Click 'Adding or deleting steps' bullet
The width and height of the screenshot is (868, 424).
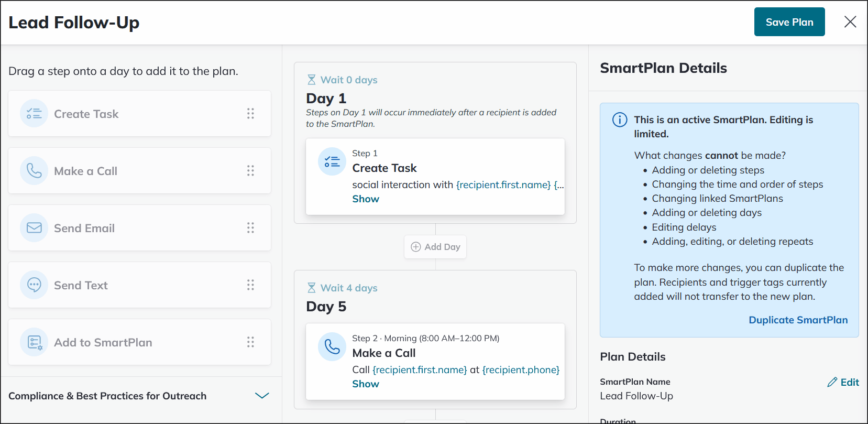708,170
